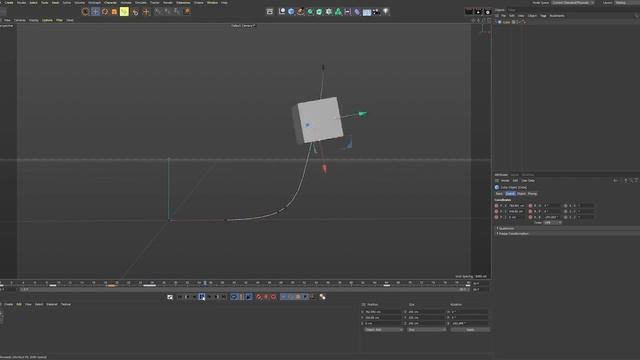Screen dimensions: 640x360
Task: Add a Light from the bulb icon
Action: 386,11
